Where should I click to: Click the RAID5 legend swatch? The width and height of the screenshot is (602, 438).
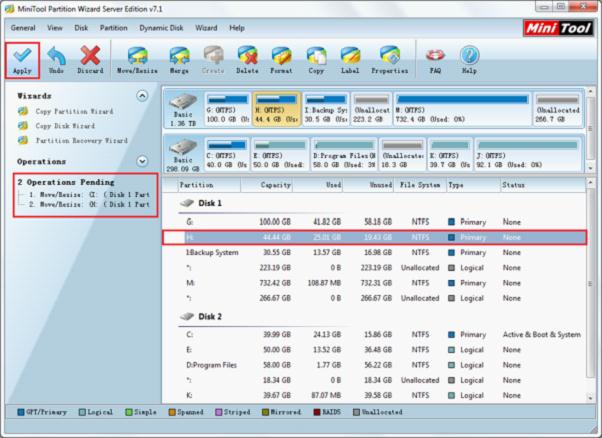[x=317, y=412]
